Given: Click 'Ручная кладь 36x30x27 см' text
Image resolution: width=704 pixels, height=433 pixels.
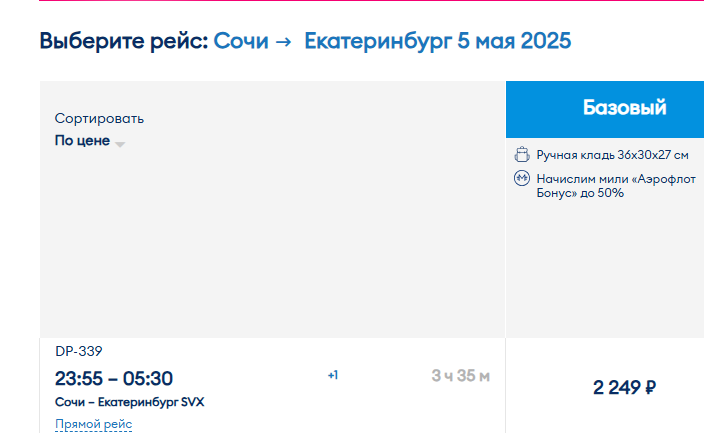Looking at the screenshot, I should coord(612,155).
